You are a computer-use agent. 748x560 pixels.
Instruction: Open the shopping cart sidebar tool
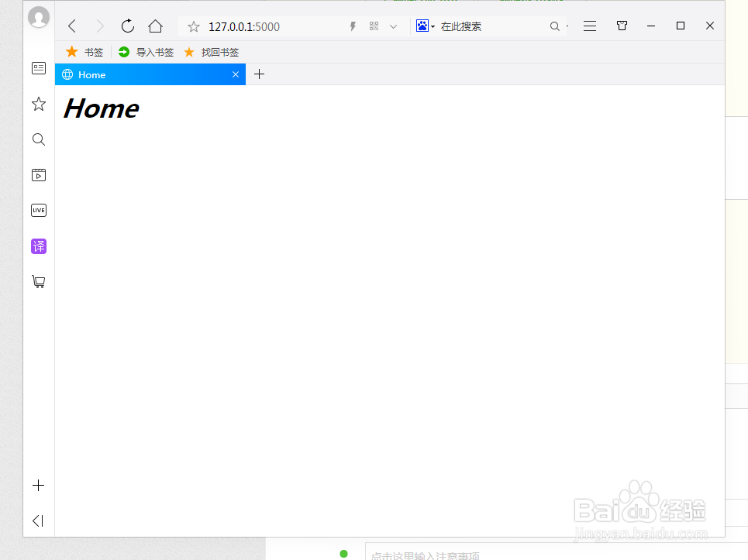click(x=38, y=281)
